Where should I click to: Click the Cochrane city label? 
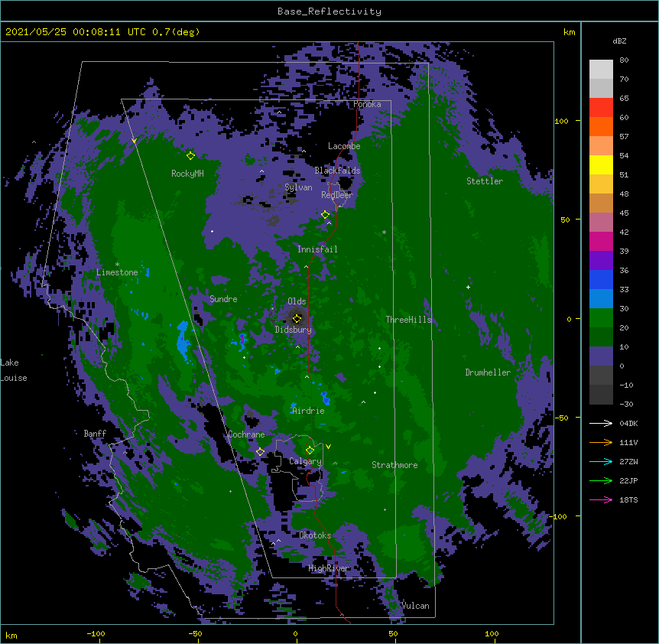coord(247,434)
